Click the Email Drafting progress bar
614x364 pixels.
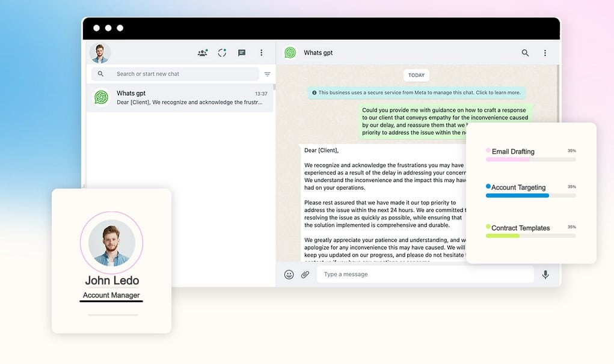(x=530, y=160)
